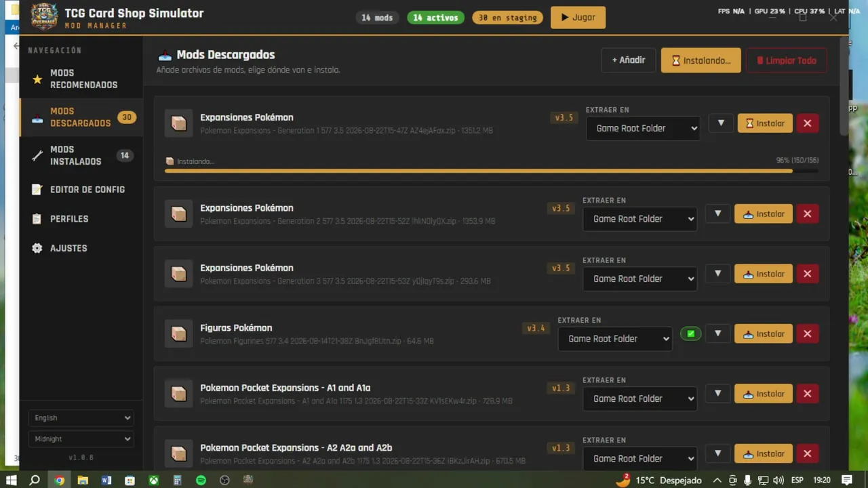The width and height of the screenshot is (868, 488).
Task: Open the Editor de Config section
Action: click(81, 190)
